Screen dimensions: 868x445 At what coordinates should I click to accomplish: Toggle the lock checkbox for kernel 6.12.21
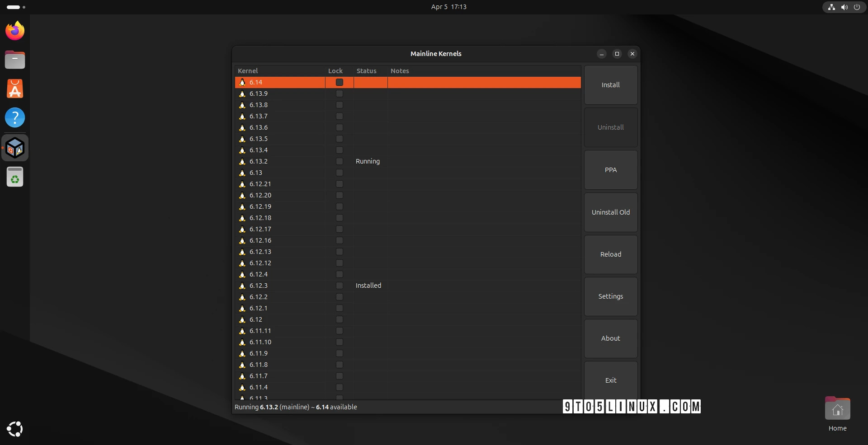point(340,184)
